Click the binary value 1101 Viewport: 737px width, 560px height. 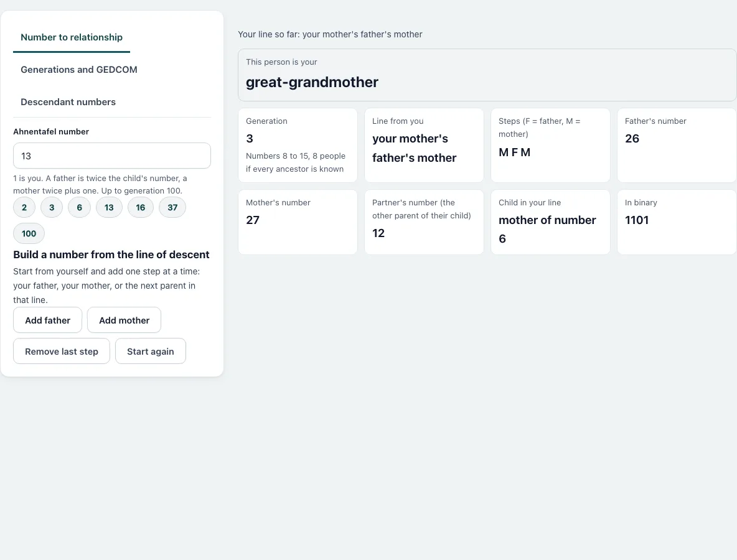click(x=637, y=220)
